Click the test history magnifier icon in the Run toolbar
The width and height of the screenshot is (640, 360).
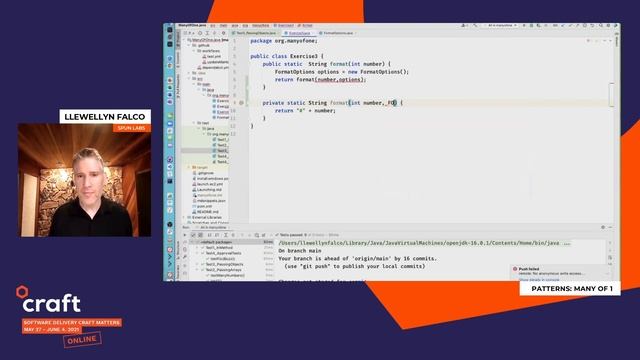coord(257,235)
